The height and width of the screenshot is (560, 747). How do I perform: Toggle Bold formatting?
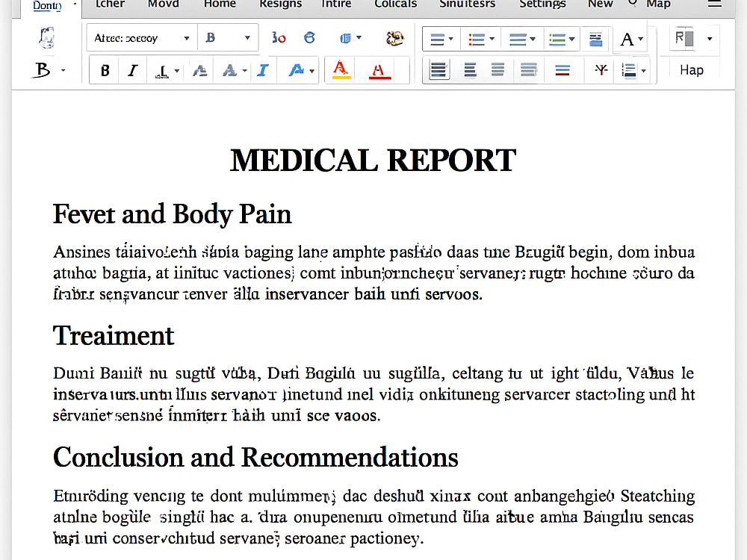pyautogui.click(x=105, y=71)
